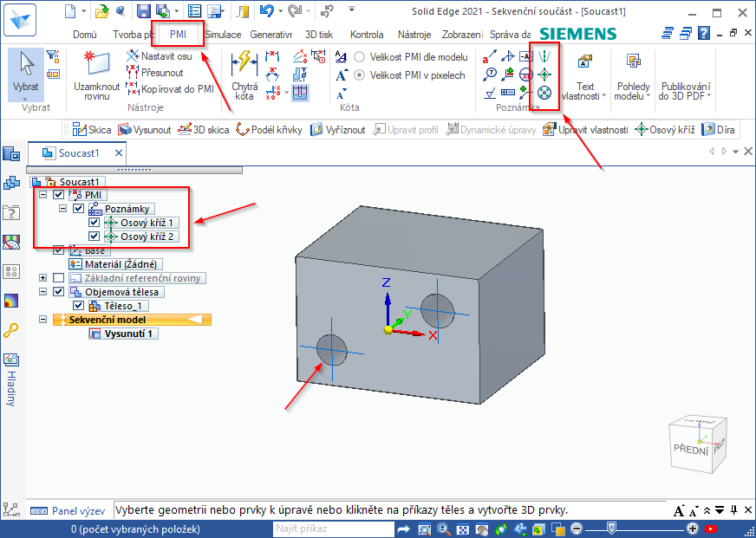Adjust the zoom slider in the status bar
Screen dimensions: 756x538
pos(612,528)
